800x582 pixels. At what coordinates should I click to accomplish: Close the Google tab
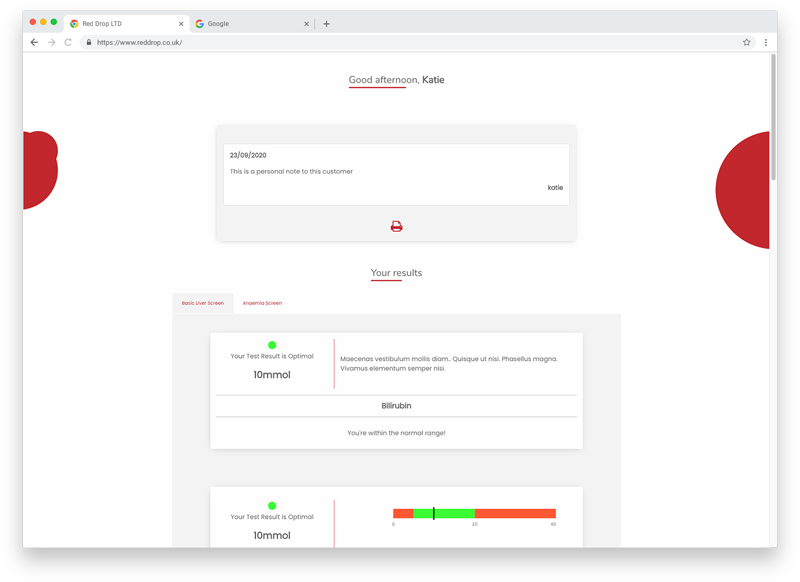pyautogui.click(x=307, y=24)
